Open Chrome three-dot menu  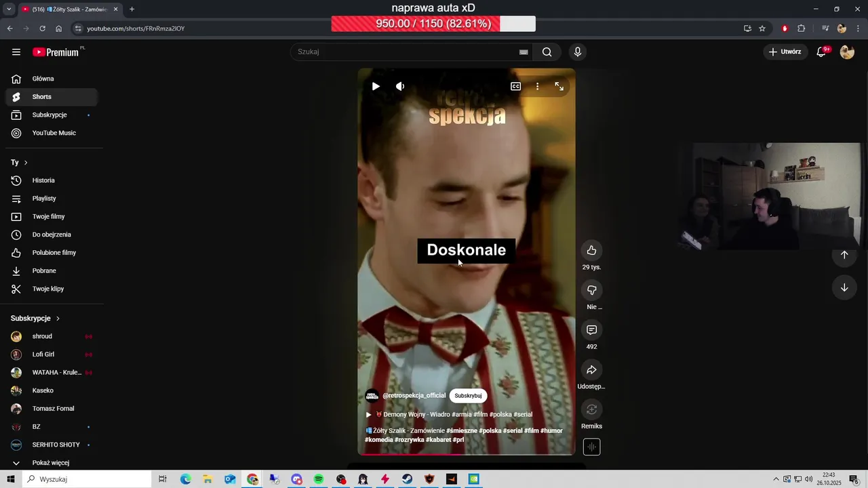click(856, 28)
